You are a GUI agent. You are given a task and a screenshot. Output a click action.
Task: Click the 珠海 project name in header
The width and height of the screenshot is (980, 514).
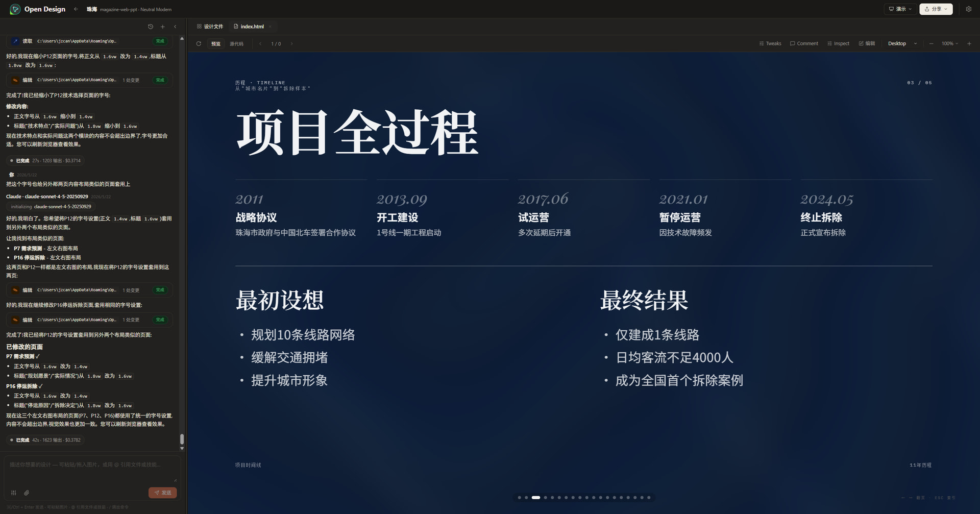click(x=92, y=9)
